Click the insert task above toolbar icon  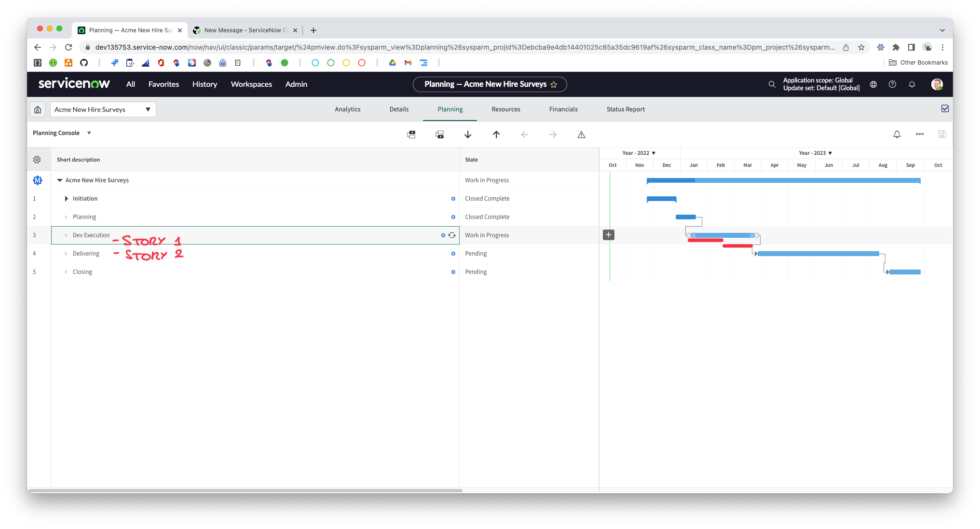[x=411, y=135]
